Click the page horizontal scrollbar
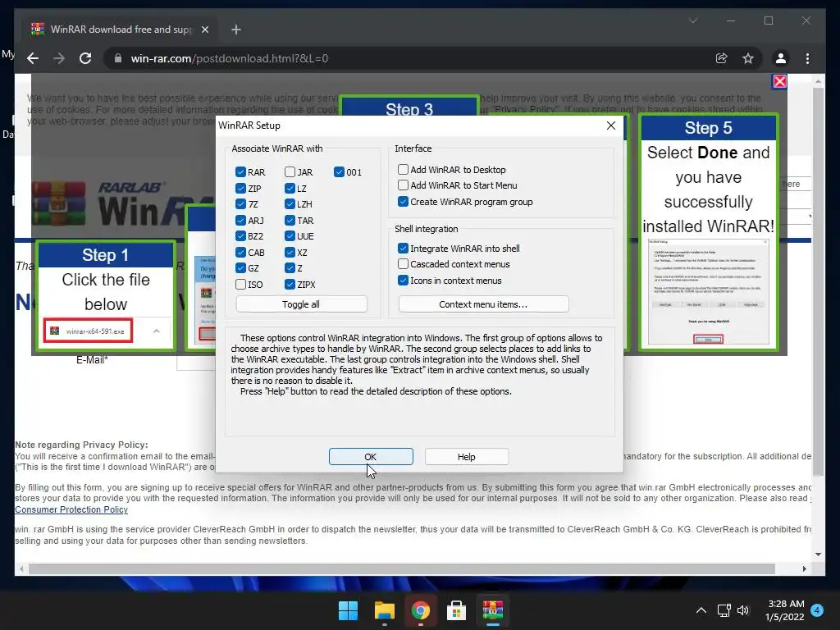Image resolution: width=840 pixels, height=630 pixels. (x=401, y=568)
